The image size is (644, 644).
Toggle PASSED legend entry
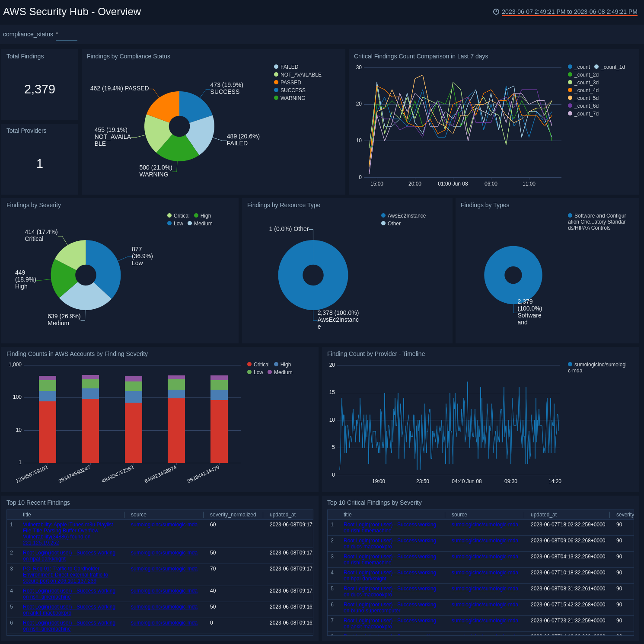tap(287, 83)
